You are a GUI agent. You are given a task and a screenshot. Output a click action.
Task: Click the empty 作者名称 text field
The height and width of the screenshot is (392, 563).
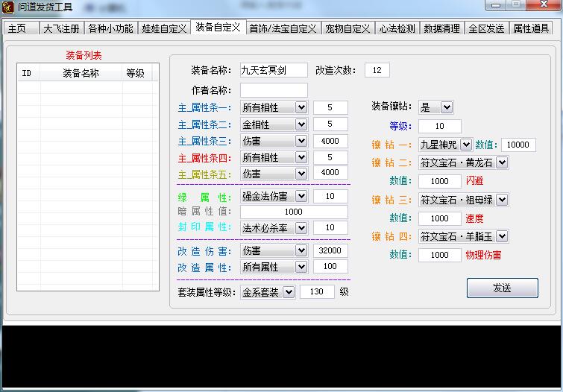[274, 90]
